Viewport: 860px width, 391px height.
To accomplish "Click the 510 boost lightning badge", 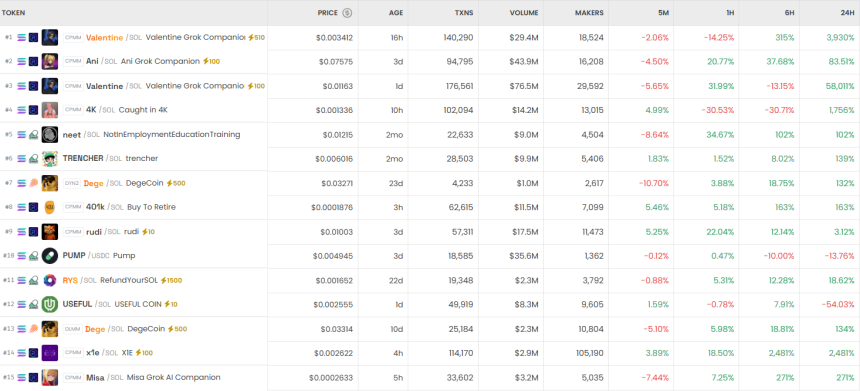I will (256, 37).
